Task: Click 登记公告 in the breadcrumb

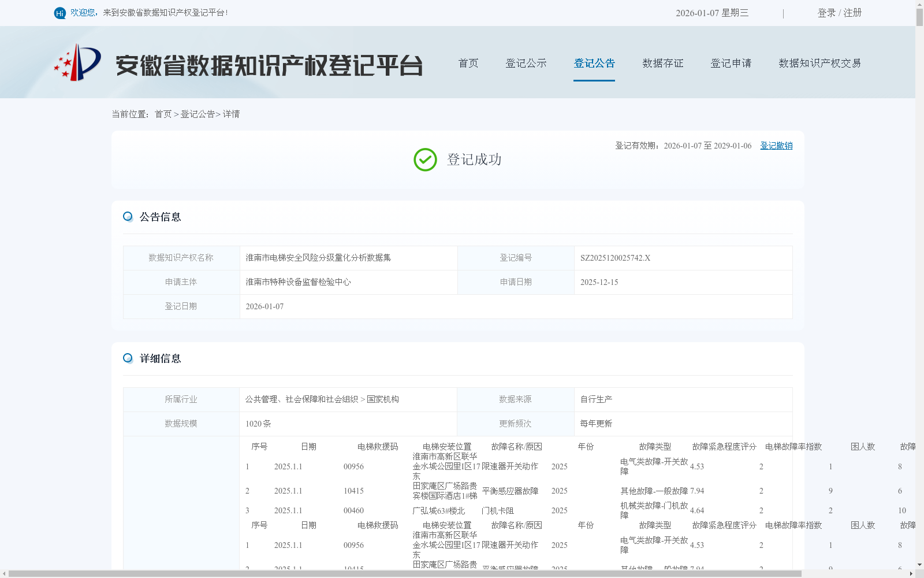Action: 198,114
